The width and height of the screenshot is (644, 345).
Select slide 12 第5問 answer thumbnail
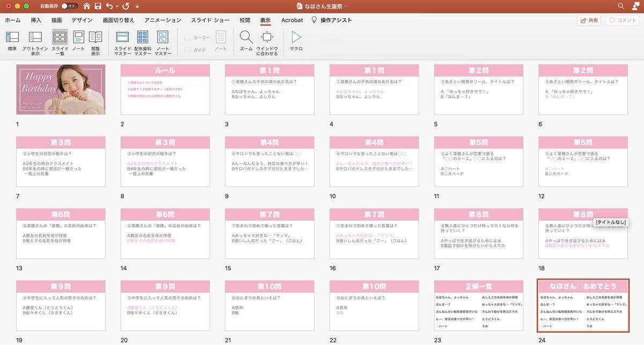point(583,161)
